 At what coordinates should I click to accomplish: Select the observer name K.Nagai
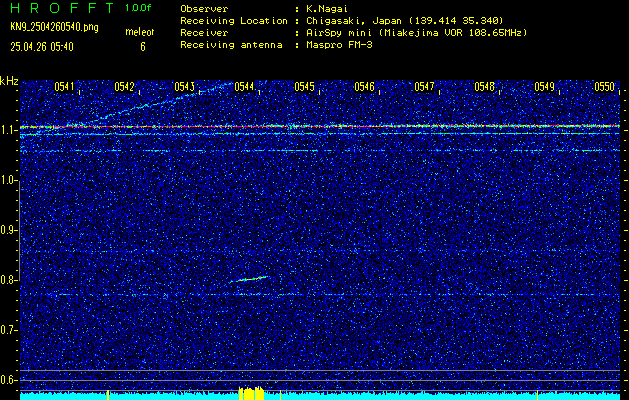coord(327,8)
